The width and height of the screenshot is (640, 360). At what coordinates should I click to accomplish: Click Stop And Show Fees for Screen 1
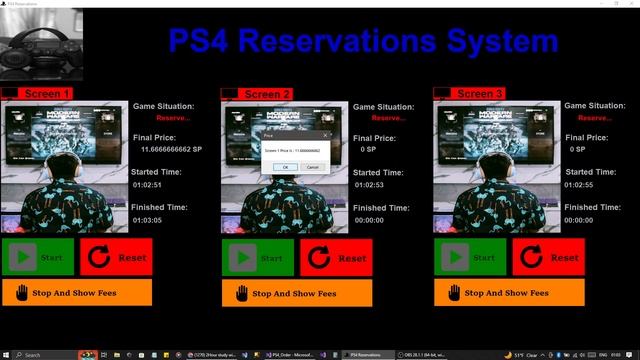pos(77,293)
